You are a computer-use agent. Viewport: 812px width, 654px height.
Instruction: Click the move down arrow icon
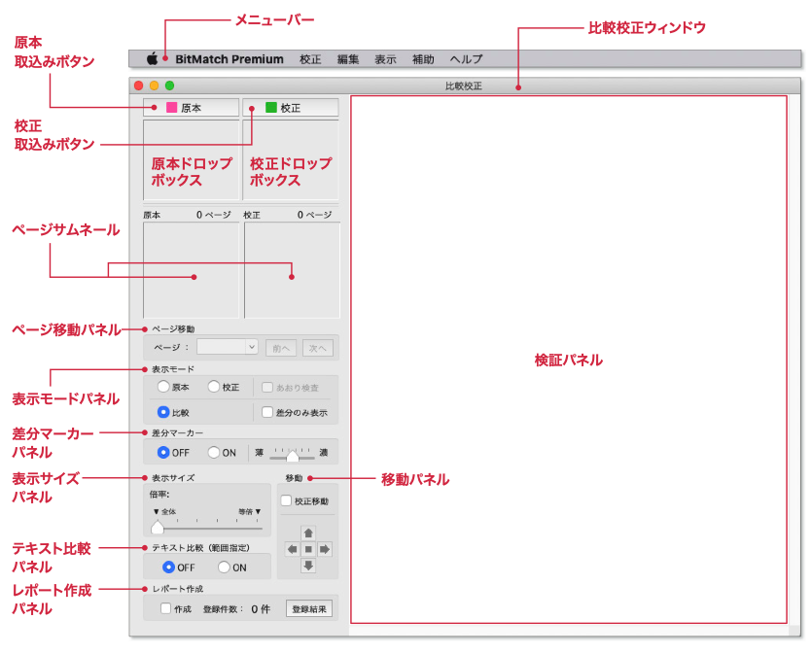(x=308, y=566)
